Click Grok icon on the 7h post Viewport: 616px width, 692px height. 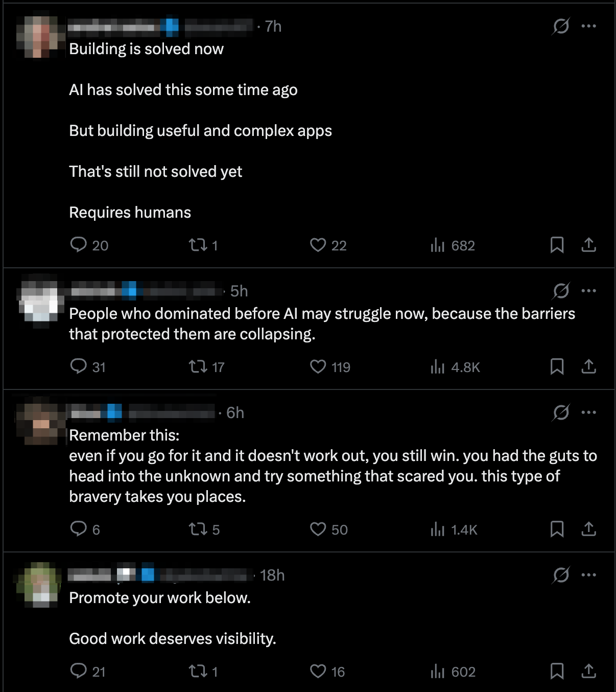click(x=561, y=26)
